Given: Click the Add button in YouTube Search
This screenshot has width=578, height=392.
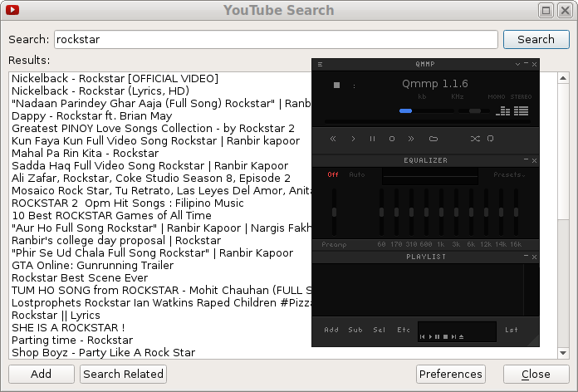Looking at the screenshot, I should pos(42,374).
